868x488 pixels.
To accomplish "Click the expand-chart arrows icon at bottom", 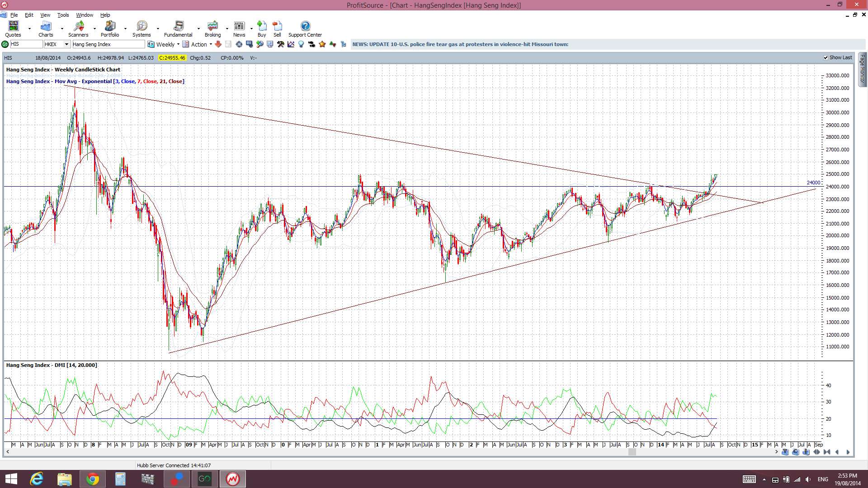I will [x=816, y=452].
